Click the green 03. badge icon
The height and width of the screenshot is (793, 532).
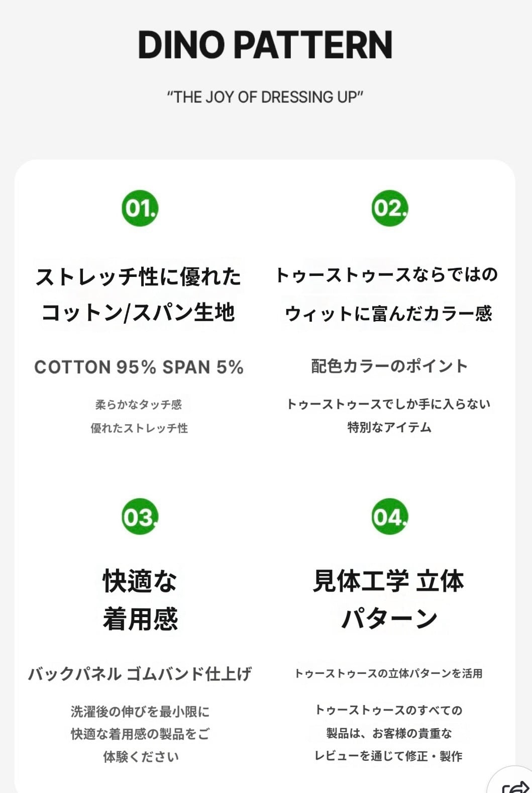click(x=140, y=517)
